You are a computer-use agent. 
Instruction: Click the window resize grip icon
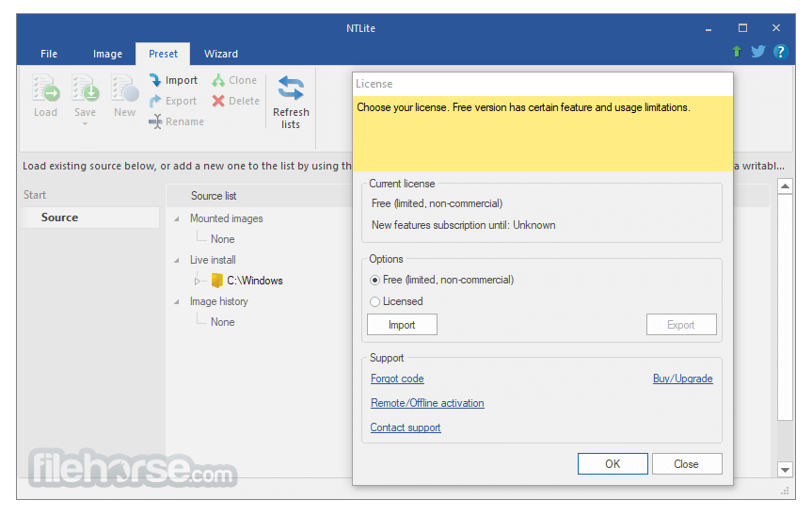click(785, 491)
